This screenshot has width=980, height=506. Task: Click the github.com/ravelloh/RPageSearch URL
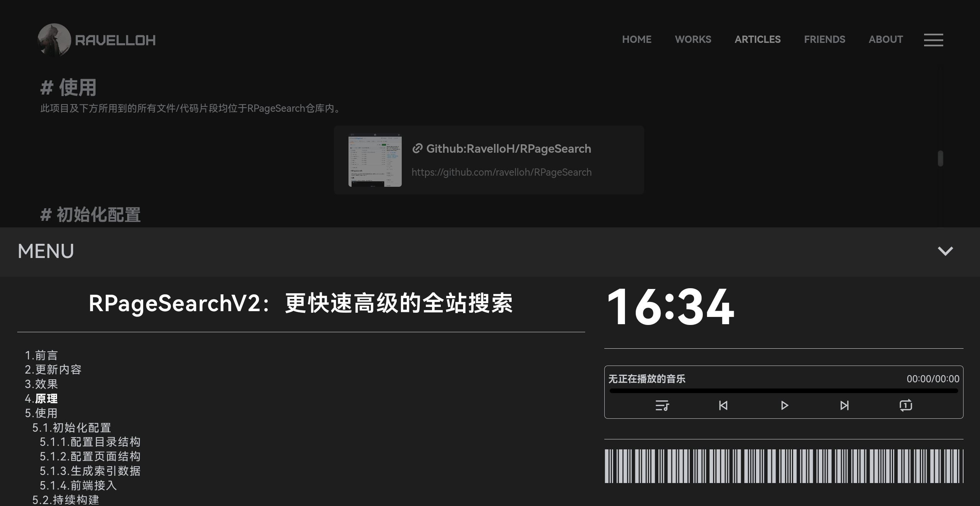click(x=501, y=172)
